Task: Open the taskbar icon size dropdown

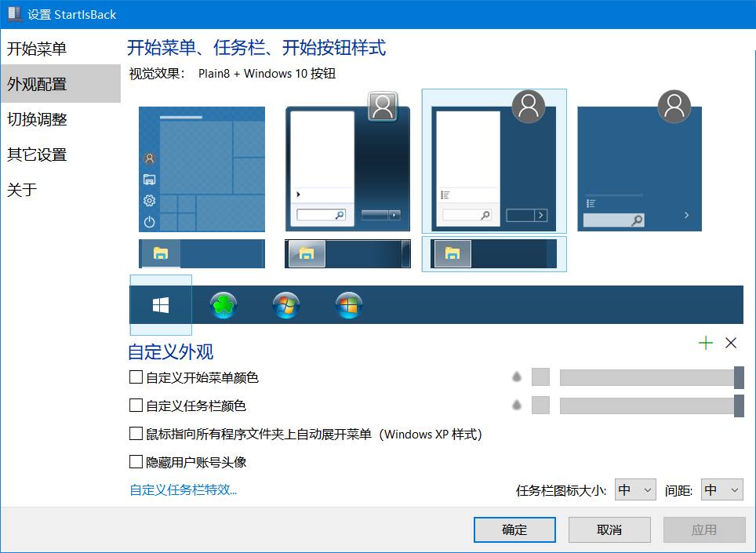Action: coord(635,489)
